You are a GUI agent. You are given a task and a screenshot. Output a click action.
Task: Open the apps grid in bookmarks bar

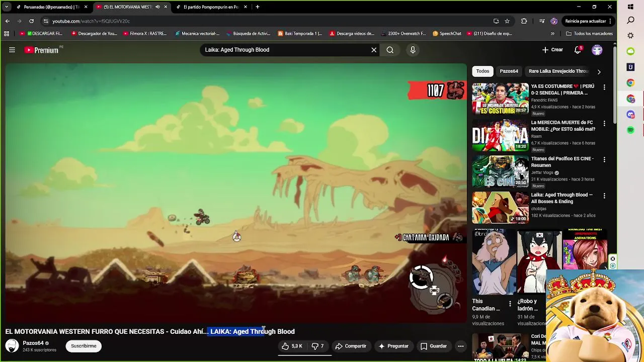click(7, 34)
